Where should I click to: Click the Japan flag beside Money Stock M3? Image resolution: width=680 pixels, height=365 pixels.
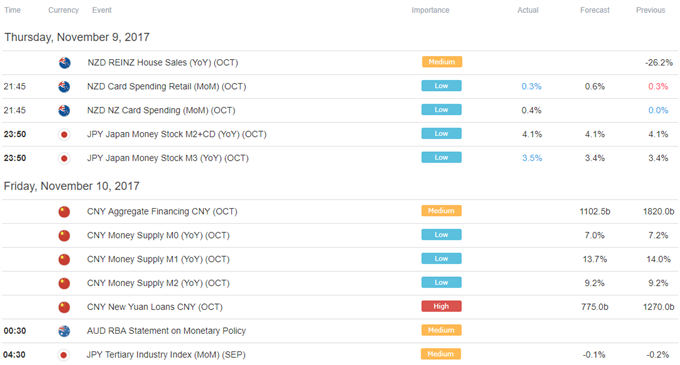click(x=64, y=158)
